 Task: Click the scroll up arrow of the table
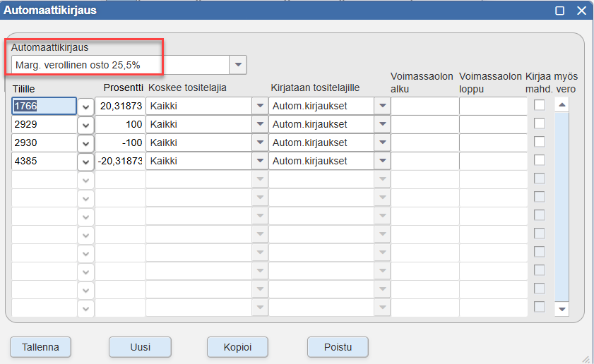click(x=562, y=105)
